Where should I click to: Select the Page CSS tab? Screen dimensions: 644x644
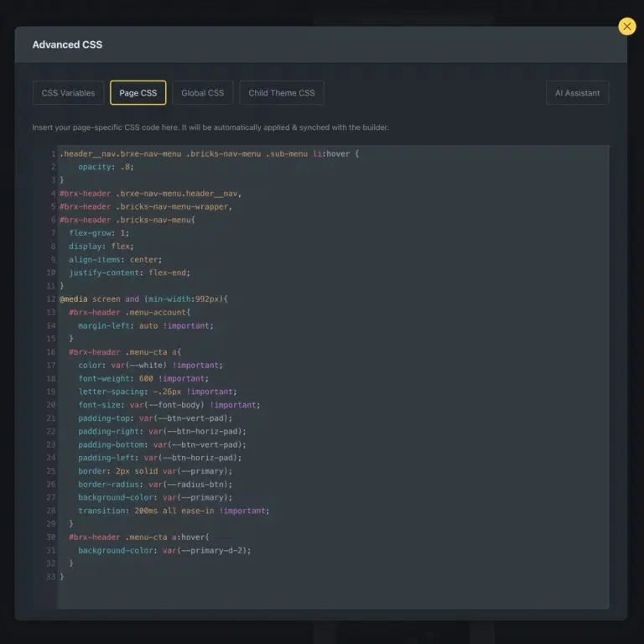(138, 93)
